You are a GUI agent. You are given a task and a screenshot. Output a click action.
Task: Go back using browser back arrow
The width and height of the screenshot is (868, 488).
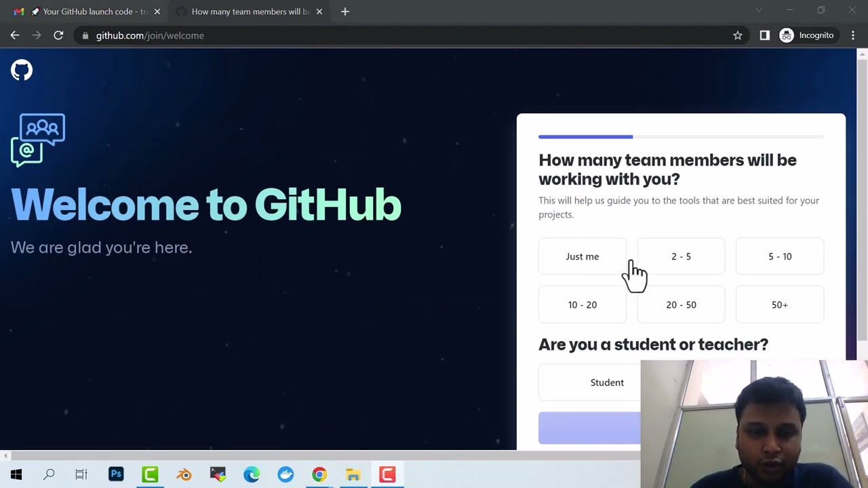coord(15,35)
